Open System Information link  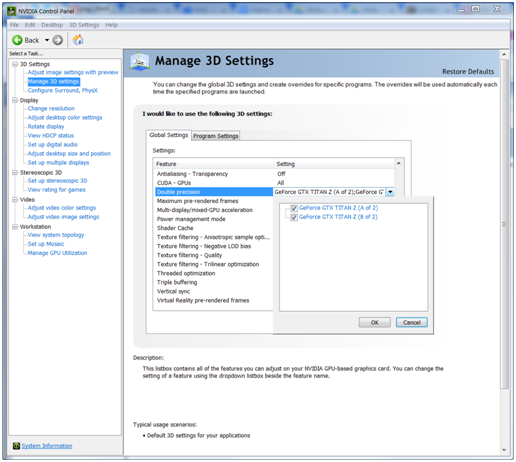click(47, 446)
